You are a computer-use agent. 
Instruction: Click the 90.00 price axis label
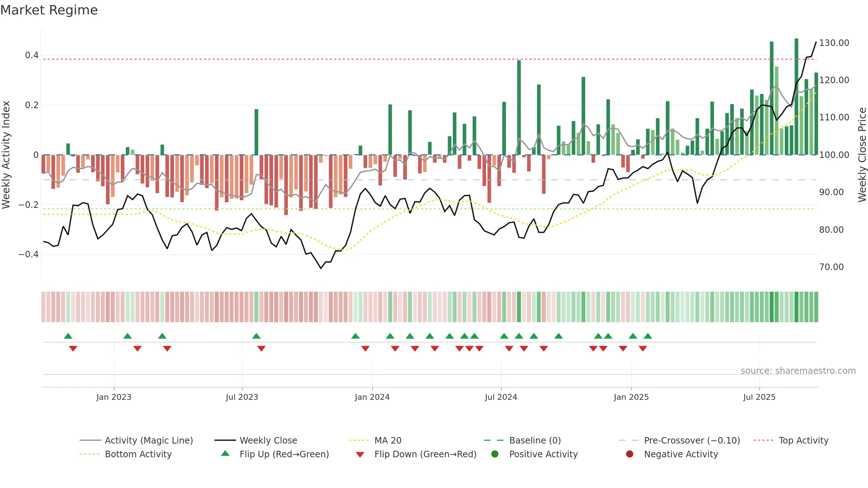tap(831, 192)
